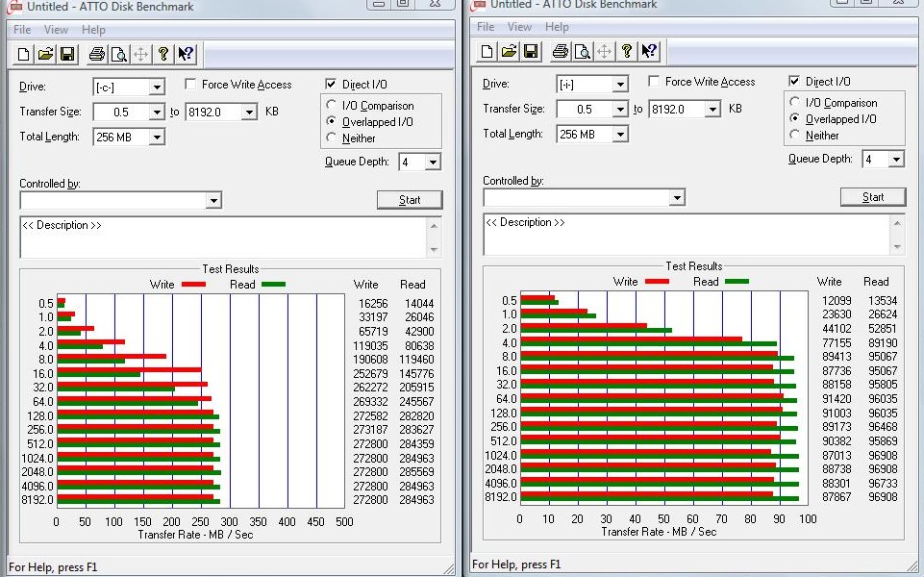Screen dimensions: 924x577
Task: Open Queue Depth dropdown in the [-i-] window
Action: pos(896,159)
